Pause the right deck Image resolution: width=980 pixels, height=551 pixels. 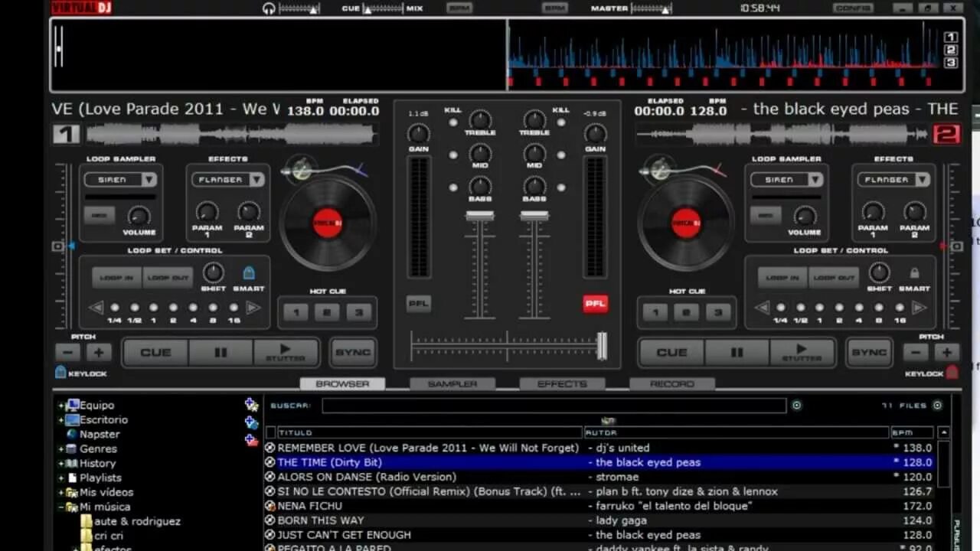click(737, 353)
